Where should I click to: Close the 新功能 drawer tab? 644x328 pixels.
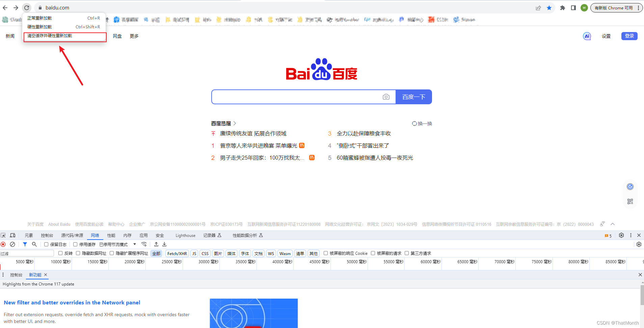[46, 275]
